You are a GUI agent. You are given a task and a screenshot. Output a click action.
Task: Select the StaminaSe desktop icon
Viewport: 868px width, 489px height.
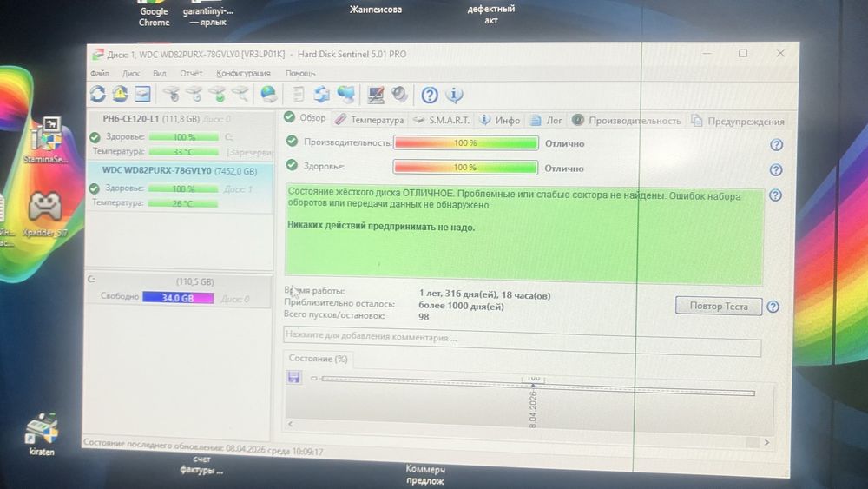(47, 140)
